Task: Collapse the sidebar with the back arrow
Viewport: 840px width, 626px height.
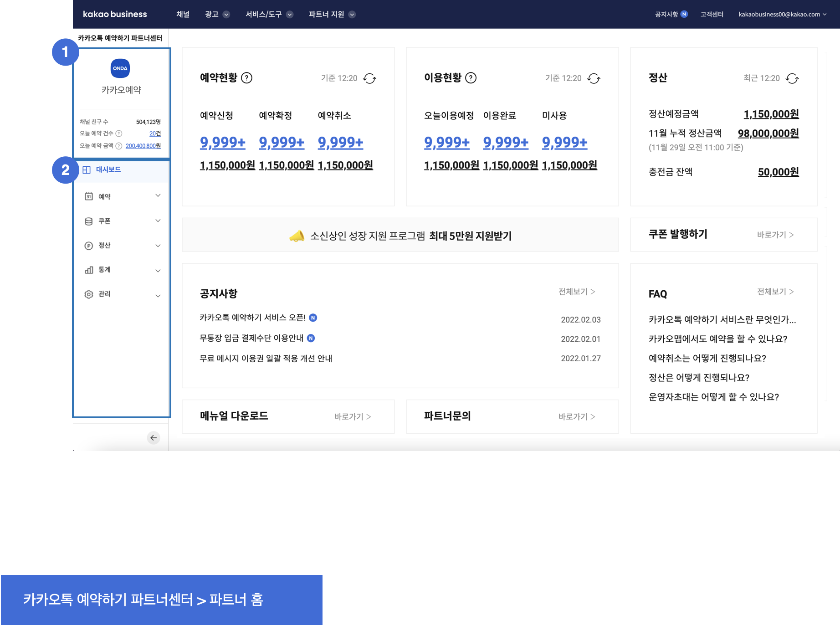Action: 154,438
